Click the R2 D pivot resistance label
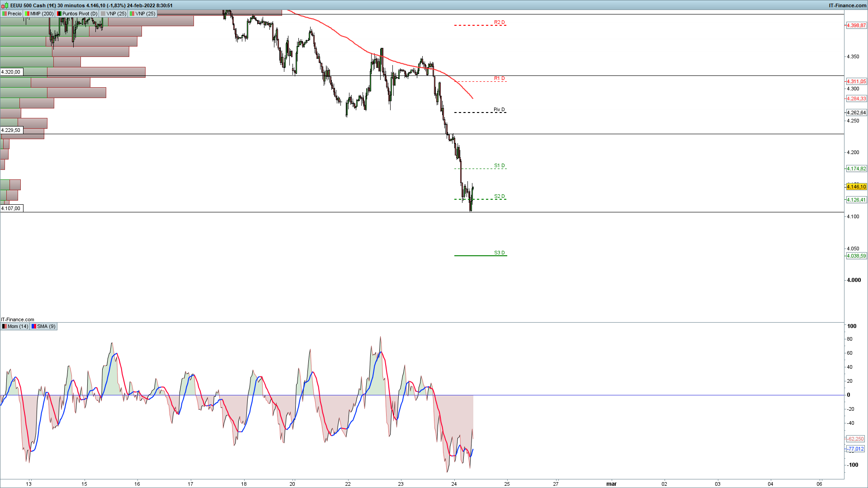This screenshot has height=488, width=868. click(x=499, y=22)
